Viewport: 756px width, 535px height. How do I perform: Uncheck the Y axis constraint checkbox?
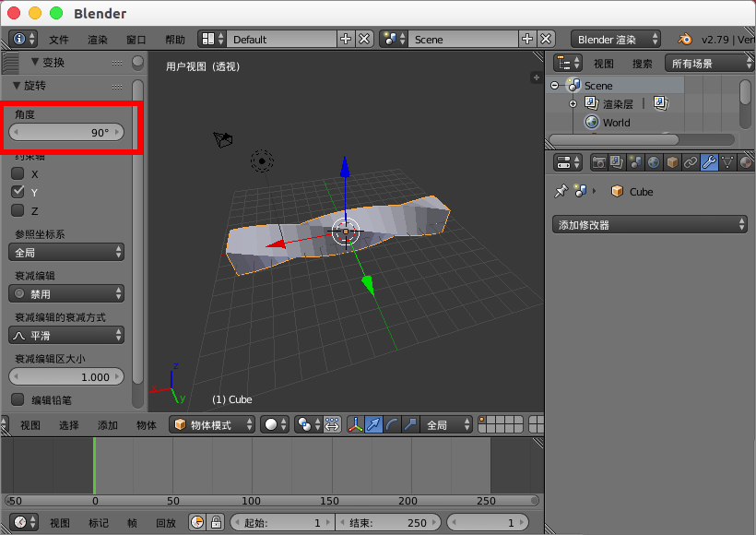(x=16, y=193)
